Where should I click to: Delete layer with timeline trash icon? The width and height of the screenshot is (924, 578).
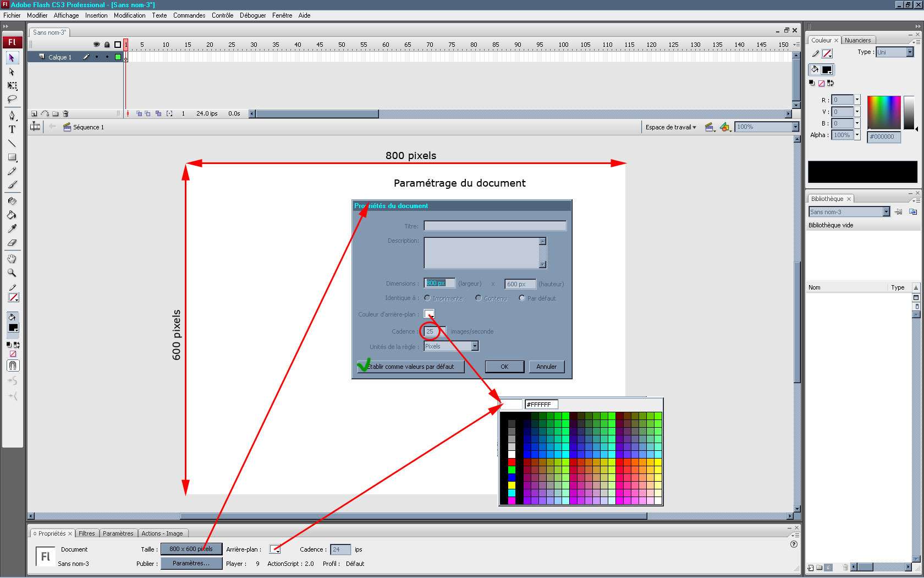pos(65,114)
